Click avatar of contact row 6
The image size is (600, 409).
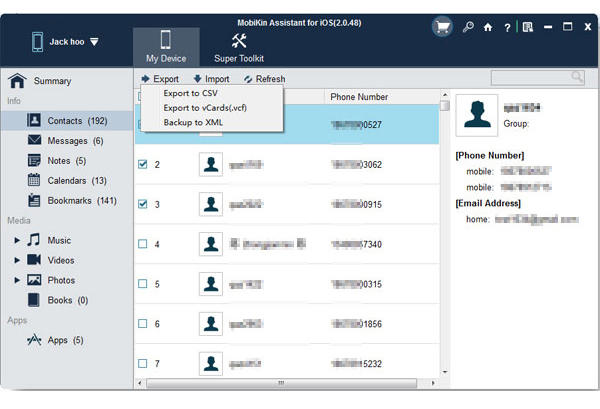click(211, 324)
